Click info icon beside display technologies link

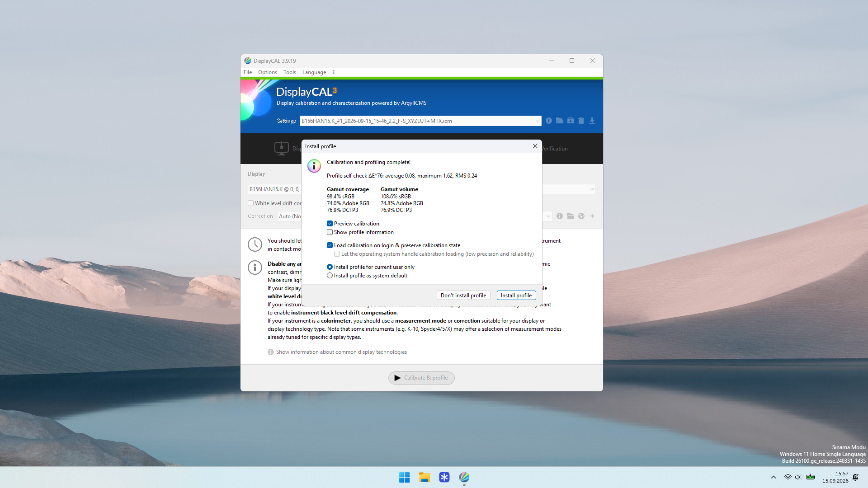[x=271, y=352]
